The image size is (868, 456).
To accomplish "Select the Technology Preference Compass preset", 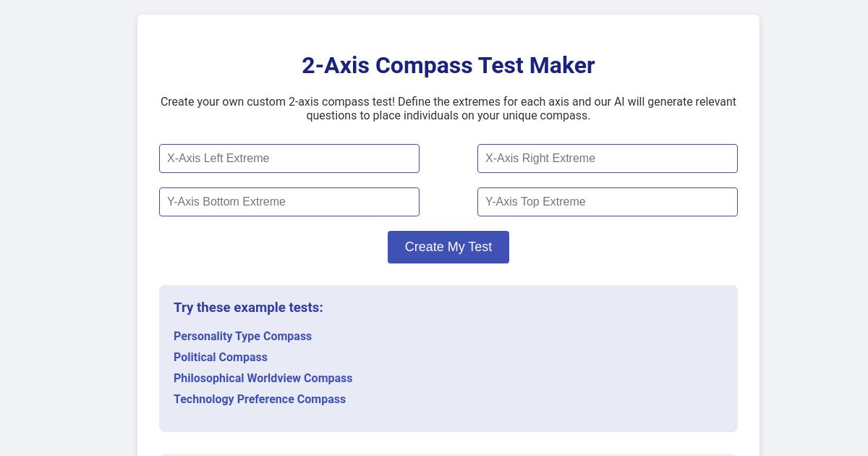I will pos(260,399).
